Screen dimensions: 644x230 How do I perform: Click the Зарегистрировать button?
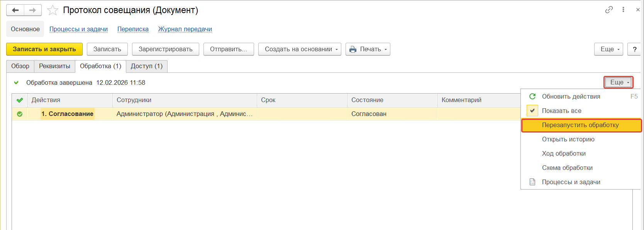(165, 49)
